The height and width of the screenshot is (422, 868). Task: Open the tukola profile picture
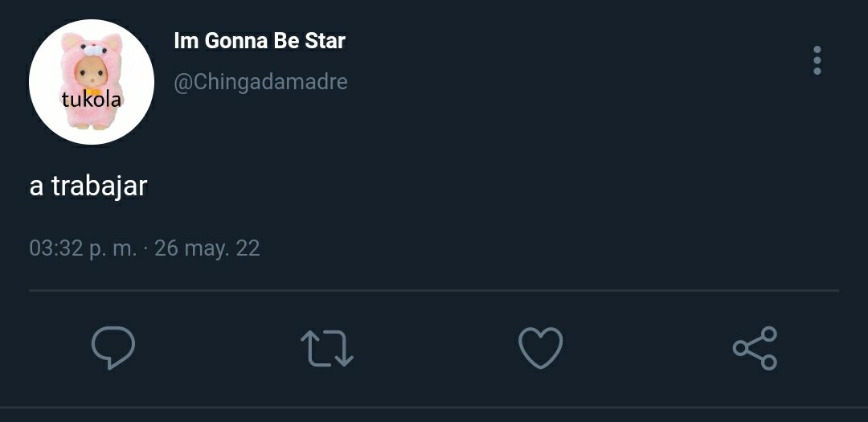tap(92, 82)
